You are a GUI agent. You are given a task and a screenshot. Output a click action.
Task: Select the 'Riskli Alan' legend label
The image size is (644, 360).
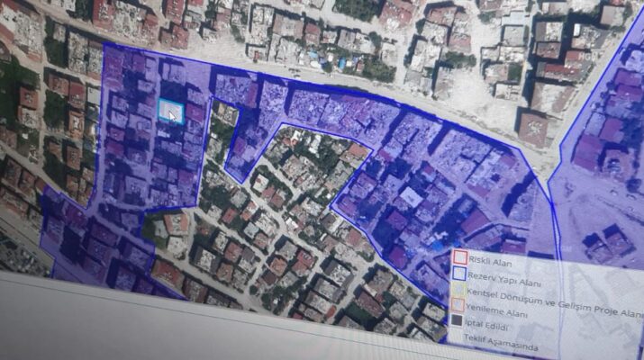tap(490, 260)
